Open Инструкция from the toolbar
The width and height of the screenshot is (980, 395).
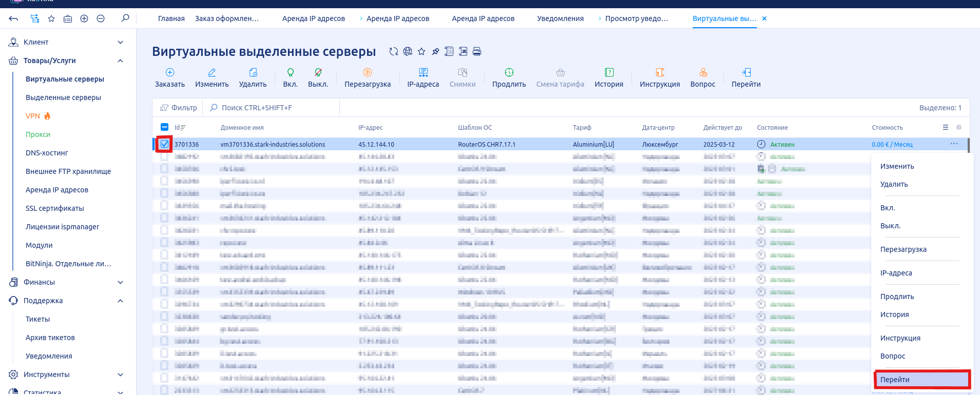point(660,78)
